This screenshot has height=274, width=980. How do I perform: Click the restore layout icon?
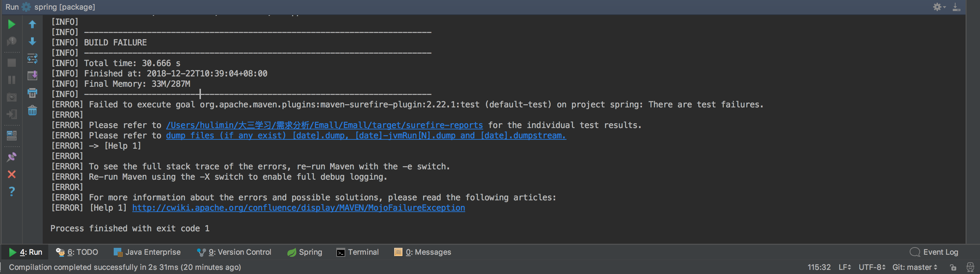tap(11, 135)
